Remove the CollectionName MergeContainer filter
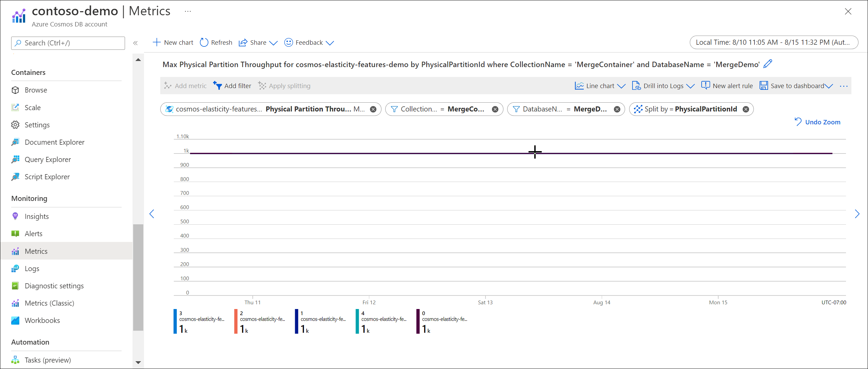Screen dimensions: 868x369 (x=494, y=108)
